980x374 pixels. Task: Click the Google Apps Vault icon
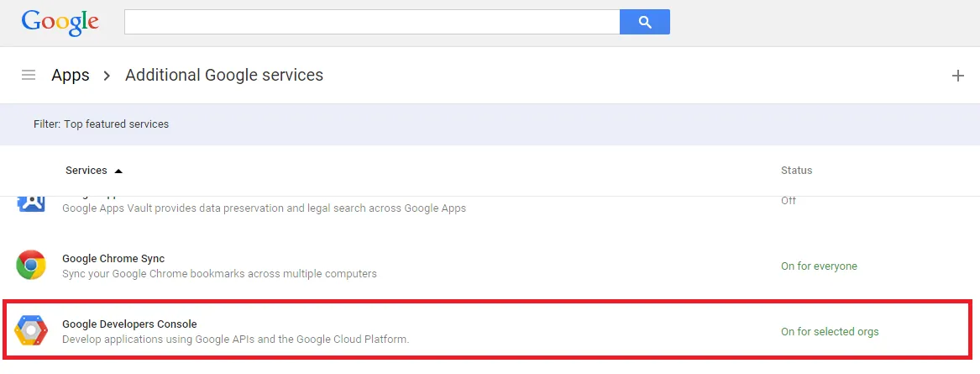30,204
